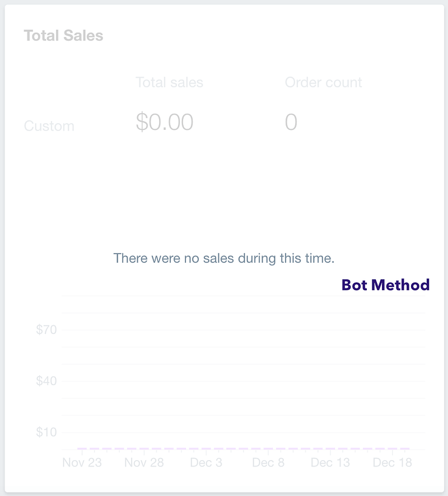Viewport: 448px width, 496px height.
Task: Select the Dec 3 date on chart axis
Action: [x=206, y=462]
